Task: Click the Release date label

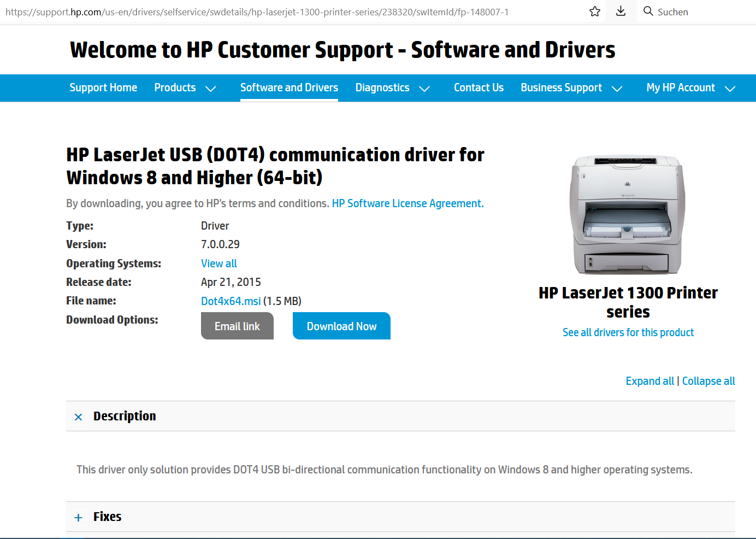Action: 99,282
